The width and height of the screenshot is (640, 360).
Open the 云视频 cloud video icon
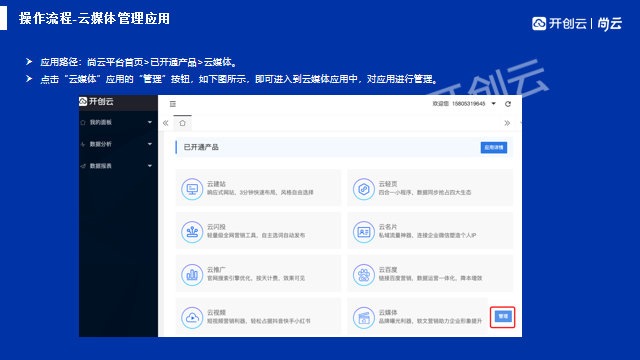pos(192,318)
